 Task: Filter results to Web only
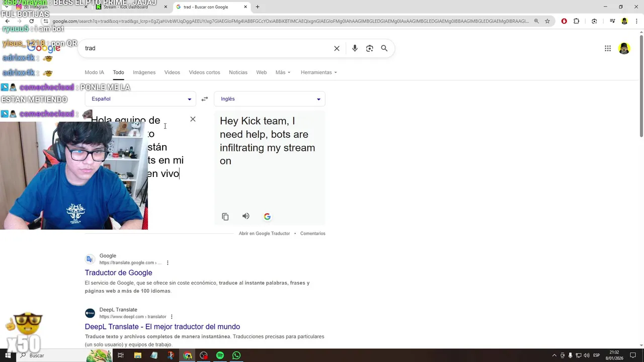click(262, 72)
